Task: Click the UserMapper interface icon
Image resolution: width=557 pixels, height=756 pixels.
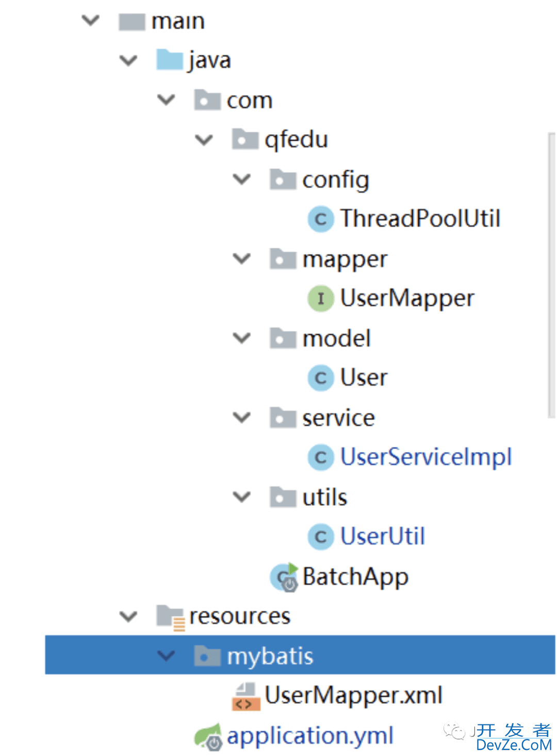Action: [320, 298]
